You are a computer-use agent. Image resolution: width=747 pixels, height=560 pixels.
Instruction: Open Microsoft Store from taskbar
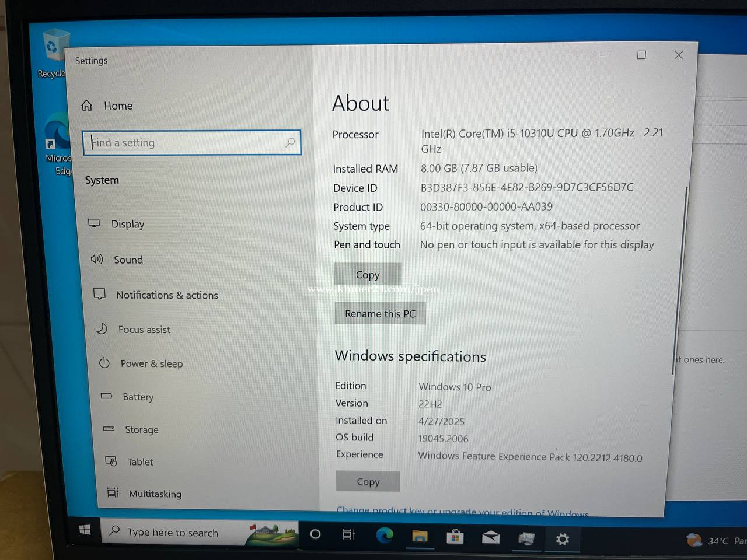[x=455, y=537]
